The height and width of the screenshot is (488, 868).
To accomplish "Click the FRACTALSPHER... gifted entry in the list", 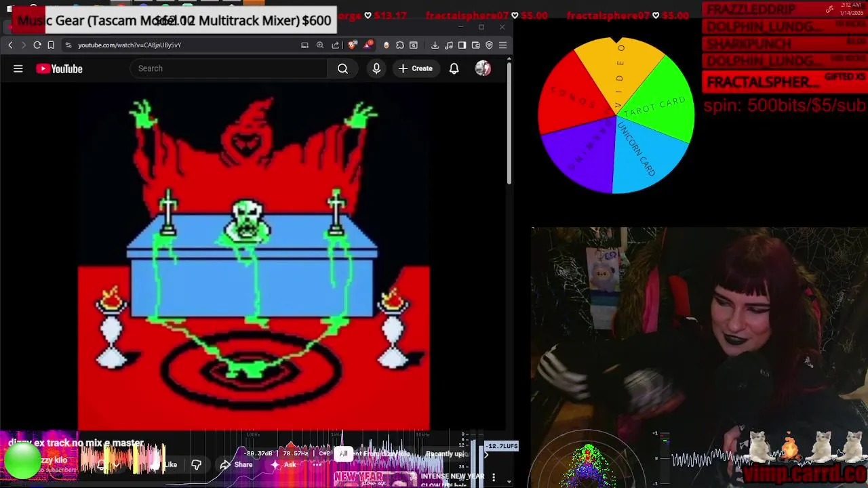I will pyautogui.click(x=783, y=81).
